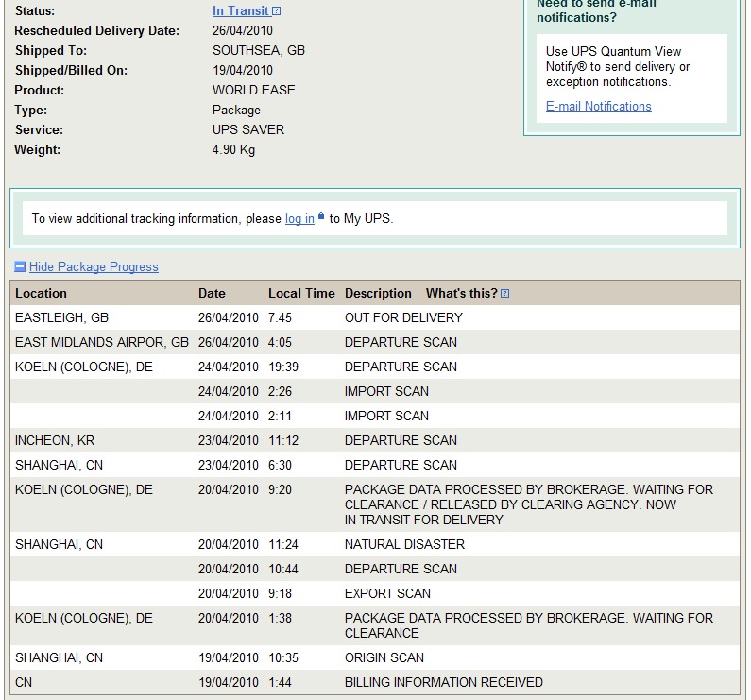The width and height of the screenshot is (751, 700).
Task: Click the What's this? label
Action: point(462,293)
